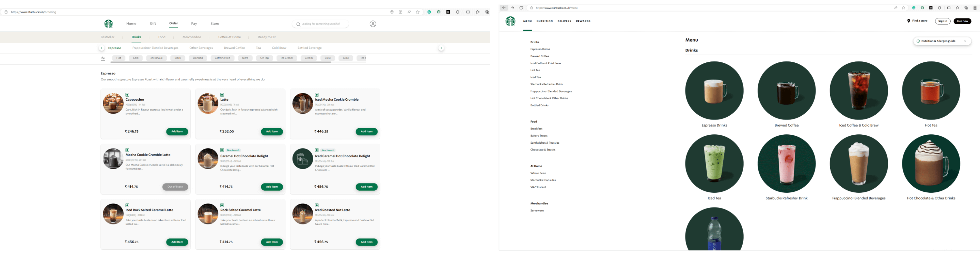This screenshot has width=980, height=262.
Task: Open Hot Chocolate & Other Drinks thumbnail
Action: (x=931, y=164)
